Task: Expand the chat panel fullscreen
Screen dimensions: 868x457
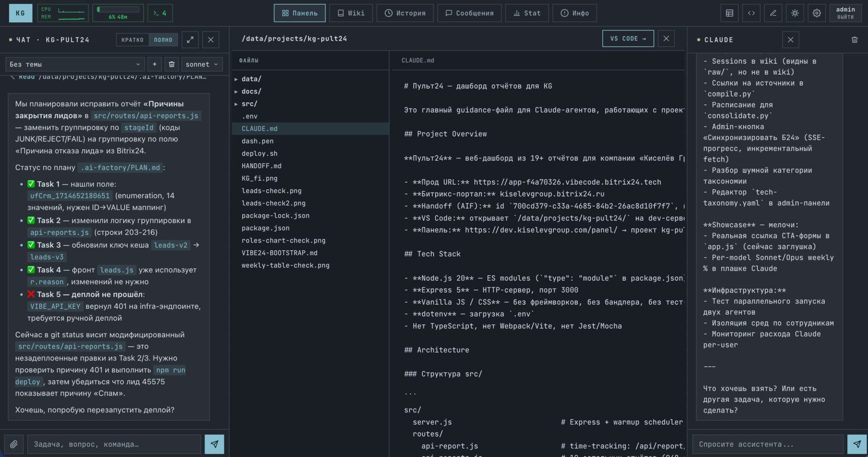Action: (x=190, y=40)
